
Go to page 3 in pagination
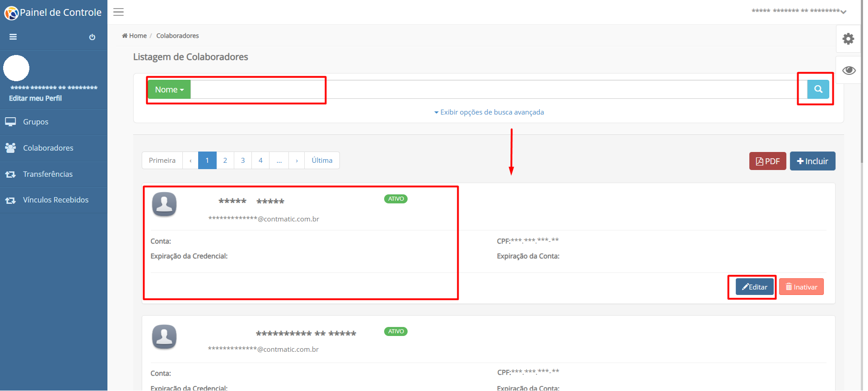pos(243,160)
